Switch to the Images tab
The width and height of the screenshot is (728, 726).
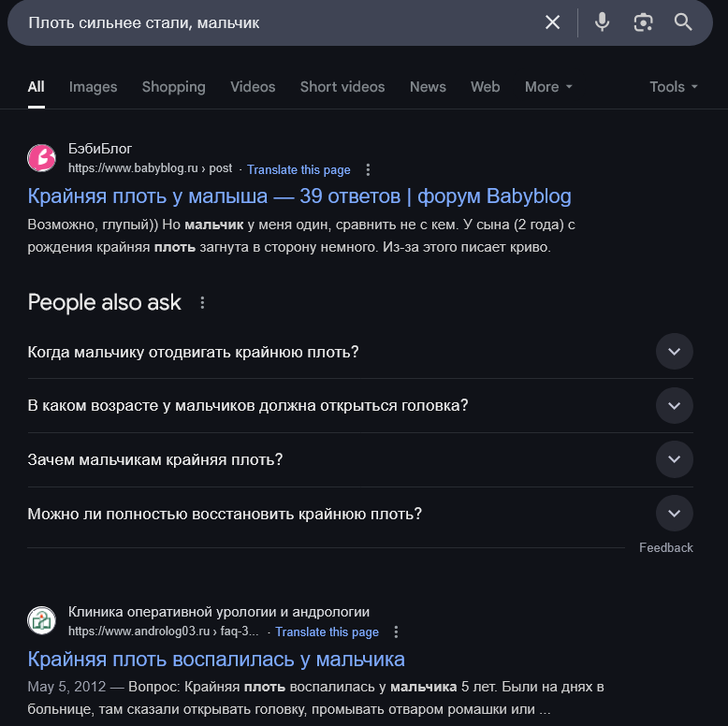coord(93,87)
